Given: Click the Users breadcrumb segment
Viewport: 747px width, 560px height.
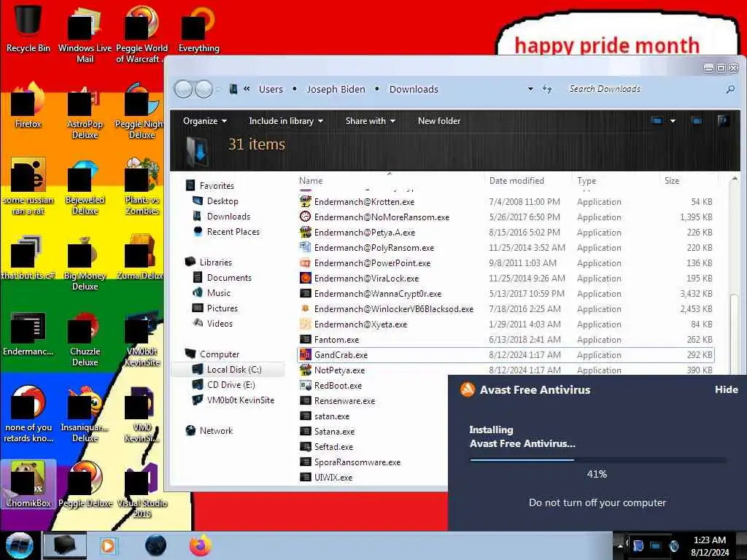Looking at the screenshot, I should (271, 89).
